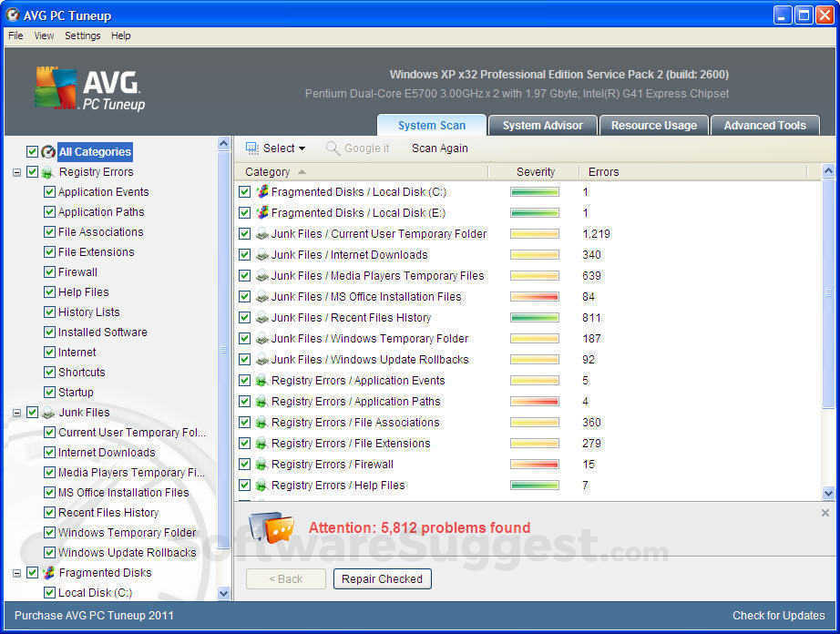This screenshot has width=840, height=634.
Task: Click the Junk Files icon beside Internet Downloads
Action: (x=263, y=254)
